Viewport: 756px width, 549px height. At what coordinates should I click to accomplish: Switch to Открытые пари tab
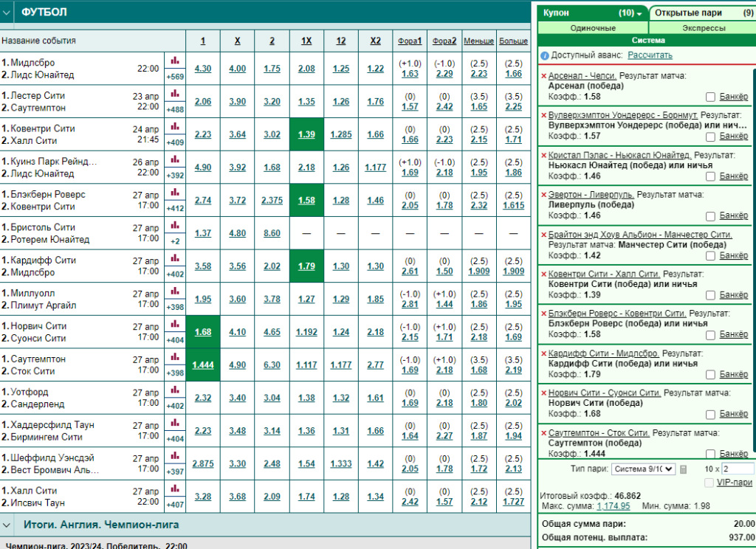tap(704, 13)
